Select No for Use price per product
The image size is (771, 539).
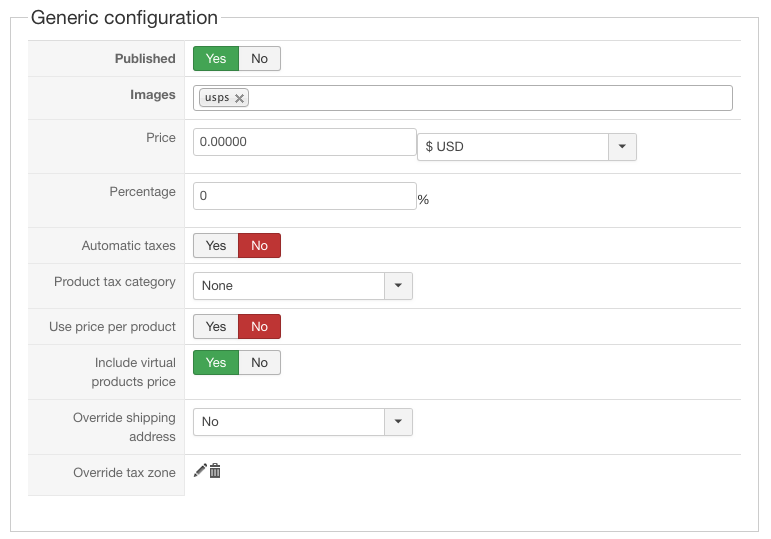260,327
